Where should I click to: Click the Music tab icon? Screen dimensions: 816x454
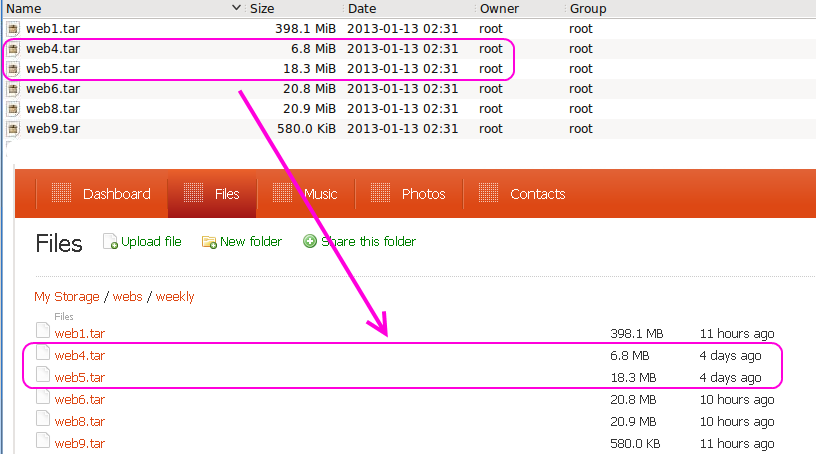coord(283,193)
